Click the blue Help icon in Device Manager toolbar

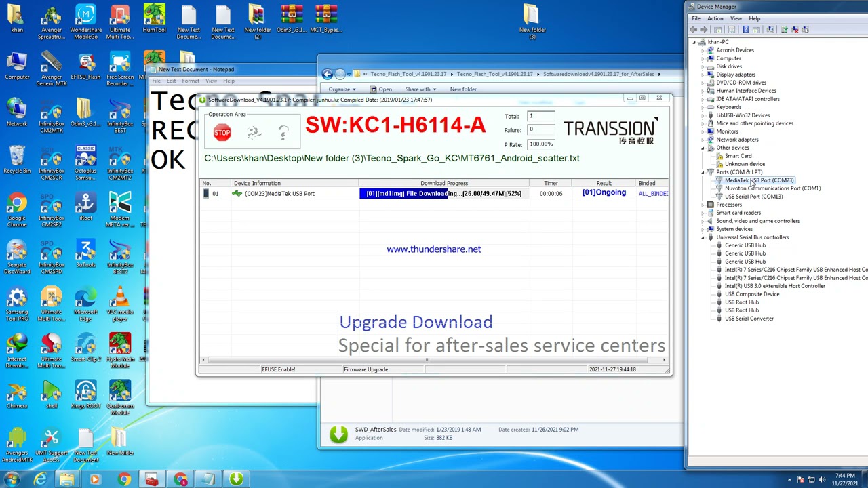point(745,30)
